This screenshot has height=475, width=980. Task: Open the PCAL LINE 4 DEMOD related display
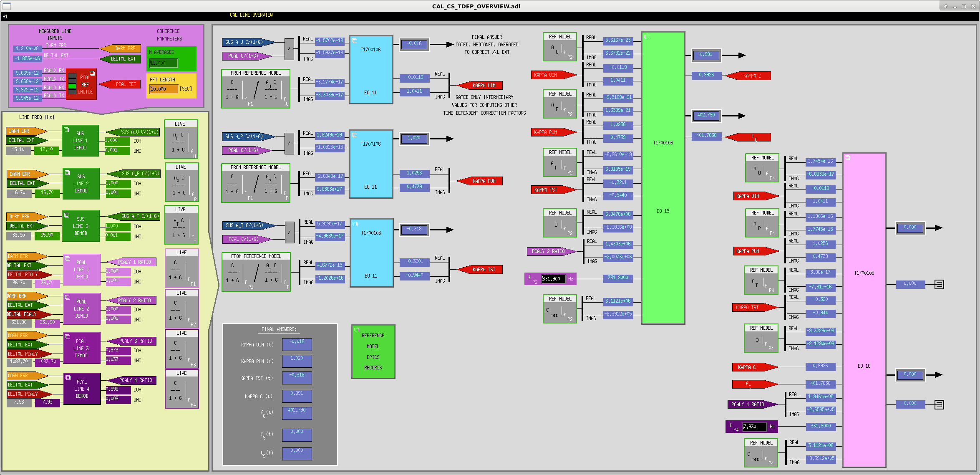click(68, 377)
